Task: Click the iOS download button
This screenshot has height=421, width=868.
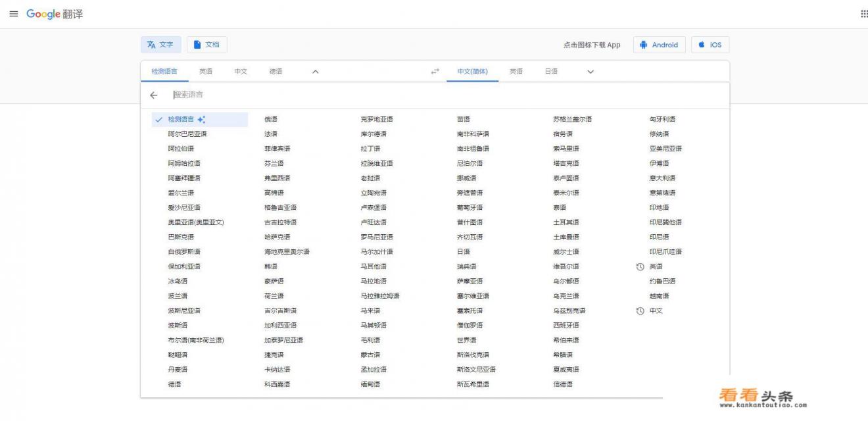Action: (710, 45)
